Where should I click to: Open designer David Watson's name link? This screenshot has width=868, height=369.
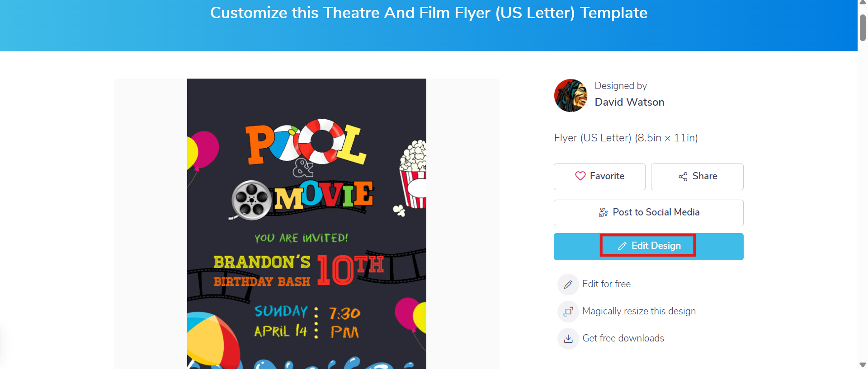point(629,103)
